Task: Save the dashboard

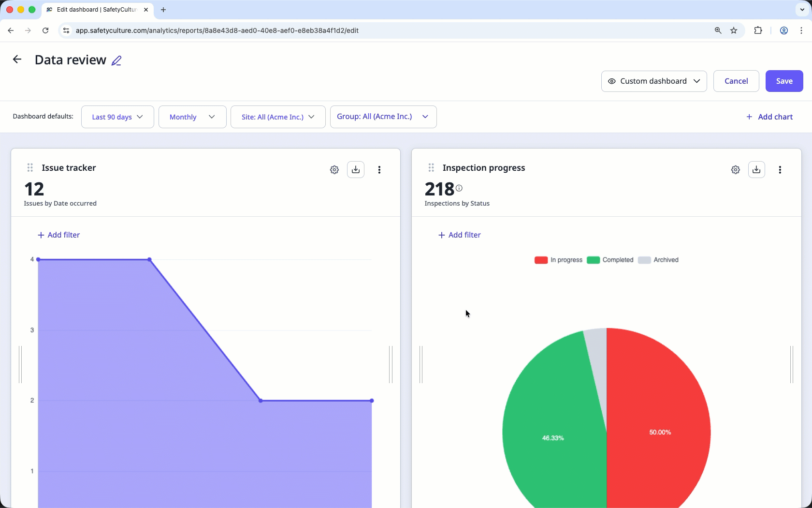Action: (784, 81)
